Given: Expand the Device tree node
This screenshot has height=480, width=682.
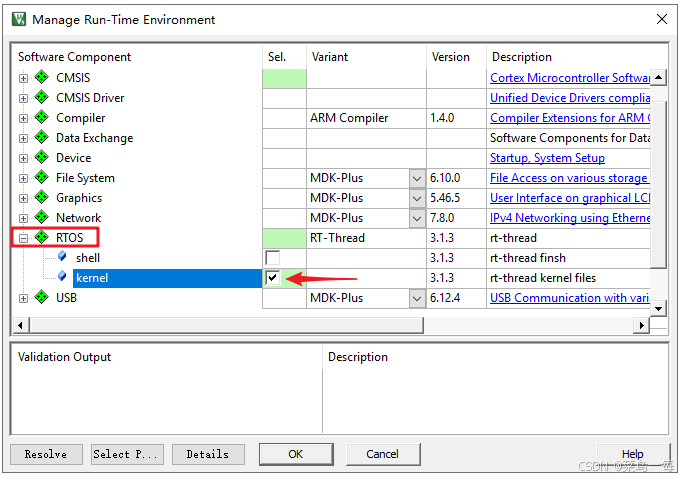Looking at the screenshot, I should click(x=23, y=158).
